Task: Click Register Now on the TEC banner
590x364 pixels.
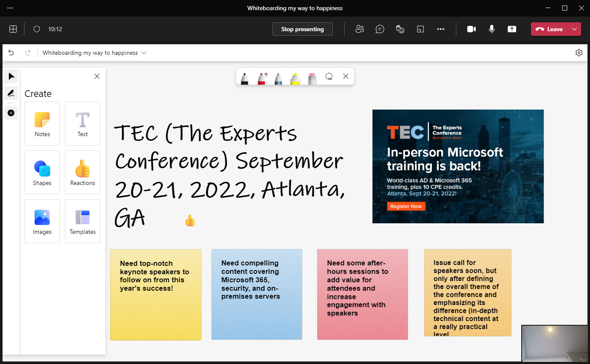Action: point(406,206)
